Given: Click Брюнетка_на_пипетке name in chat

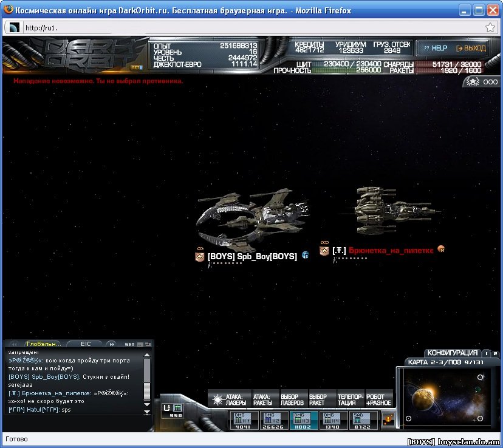Looking at the screenshot, I should tap(49, 393).
